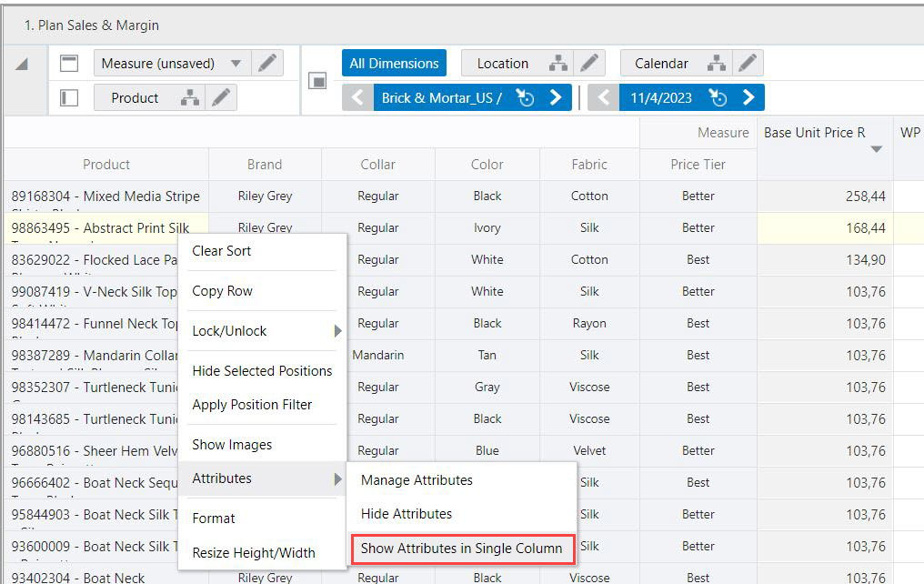Choose Show Attributes in Single Column
The image size is (924, 584).
click(x=461, y=549)
